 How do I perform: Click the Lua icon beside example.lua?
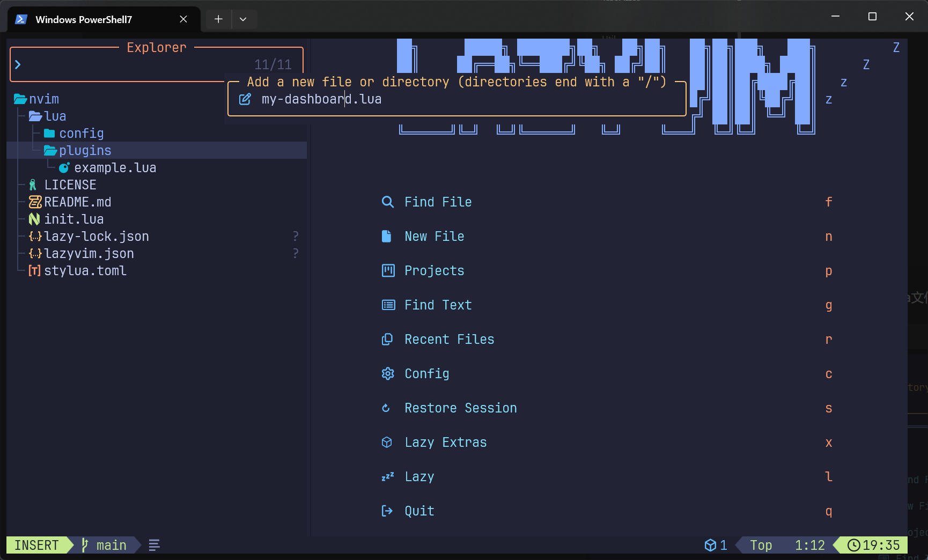tap(64, 168)
